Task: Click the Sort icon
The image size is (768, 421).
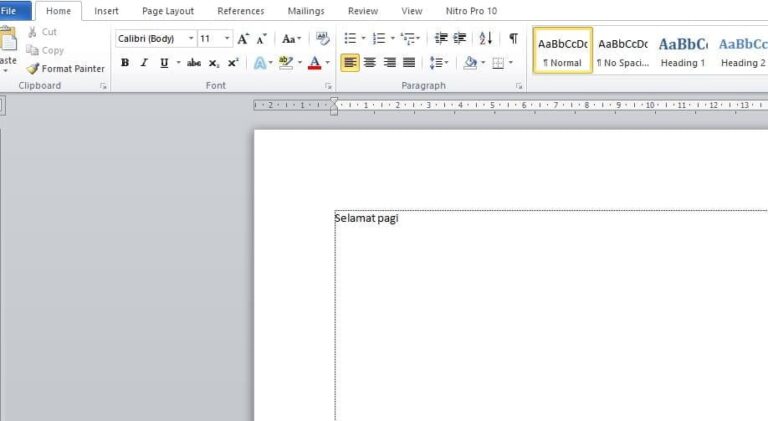Action: pyautogui.click(x=486, y=39)
